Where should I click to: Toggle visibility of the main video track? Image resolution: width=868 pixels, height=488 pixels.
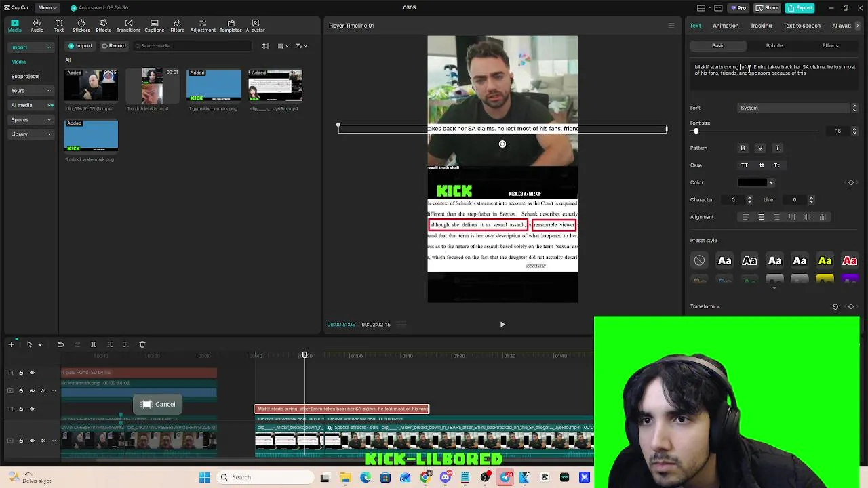pyautogui.click(x=32, y=441)
